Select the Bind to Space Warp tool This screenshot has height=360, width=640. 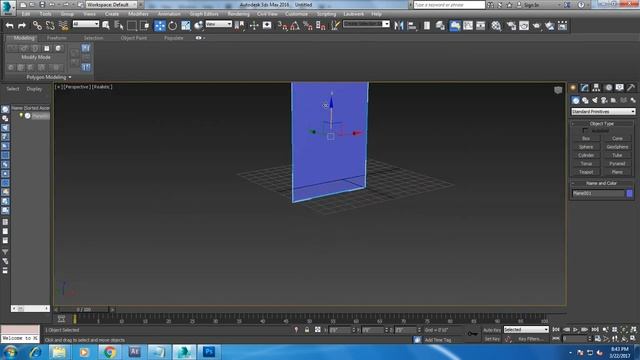[x=63, y=26]
